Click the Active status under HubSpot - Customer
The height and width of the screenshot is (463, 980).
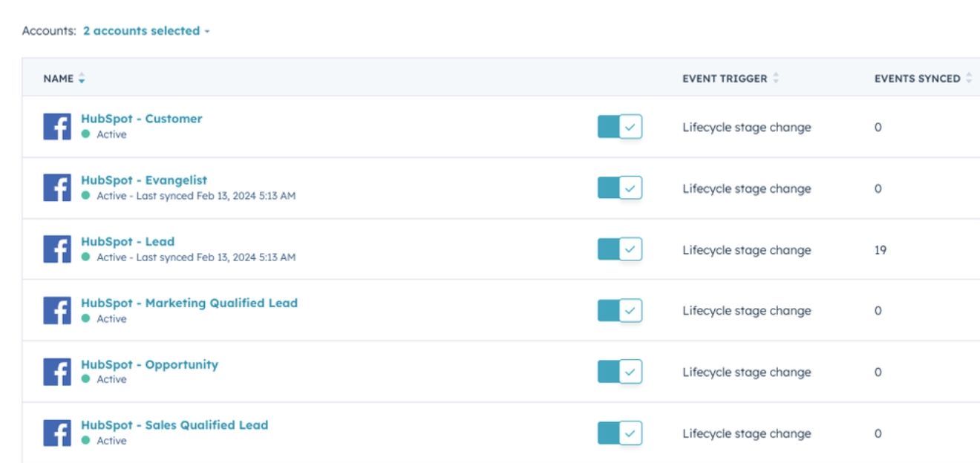(111, 134)
